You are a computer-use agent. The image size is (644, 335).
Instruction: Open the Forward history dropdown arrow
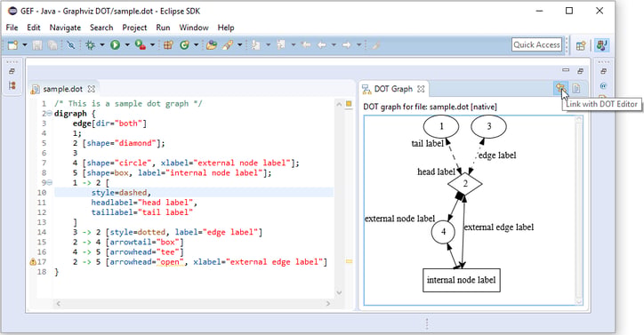359,44
